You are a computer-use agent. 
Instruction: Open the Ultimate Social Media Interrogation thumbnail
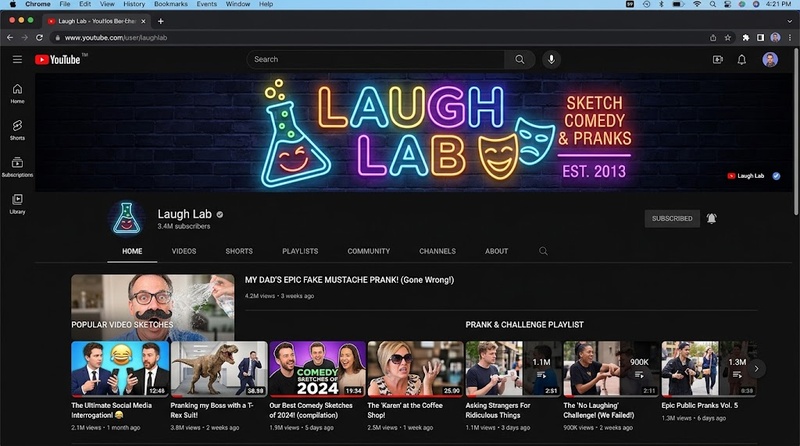pos(120,369)
